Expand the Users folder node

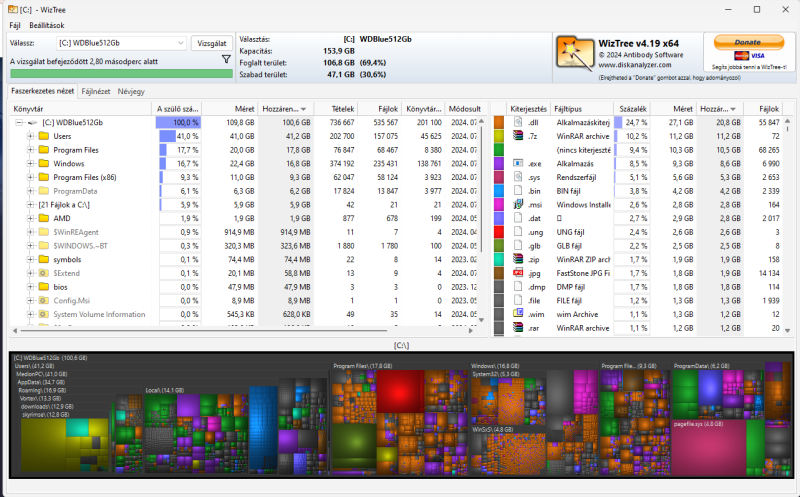(31, 136)
